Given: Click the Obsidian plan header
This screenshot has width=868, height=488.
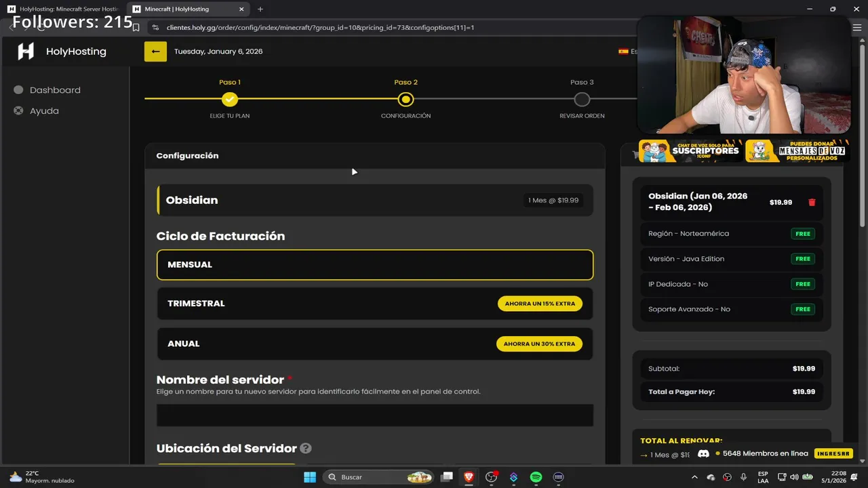Looking at the screenshot, I should click(375, 200).
